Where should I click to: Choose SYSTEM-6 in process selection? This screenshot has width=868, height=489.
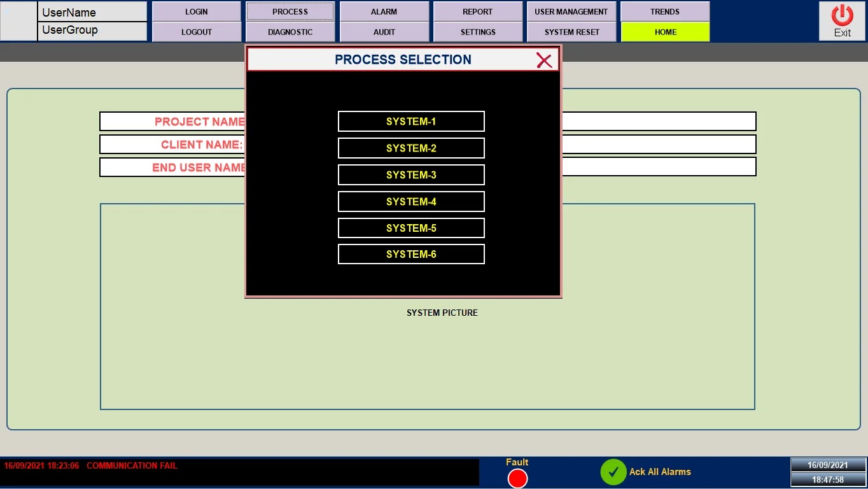coord(411,254)
